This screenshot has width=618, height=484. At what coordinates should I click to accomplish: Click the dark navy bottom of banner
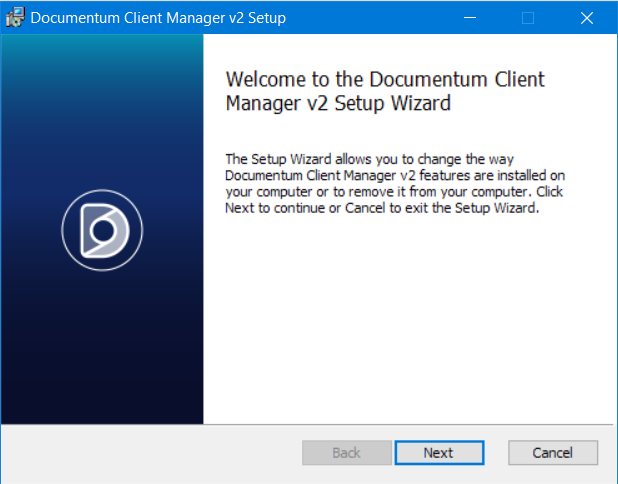102,390
